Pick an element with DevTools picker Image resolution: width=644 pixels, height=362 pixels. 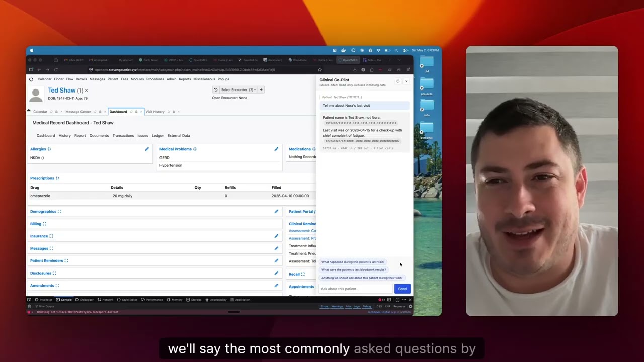(29, 300)
